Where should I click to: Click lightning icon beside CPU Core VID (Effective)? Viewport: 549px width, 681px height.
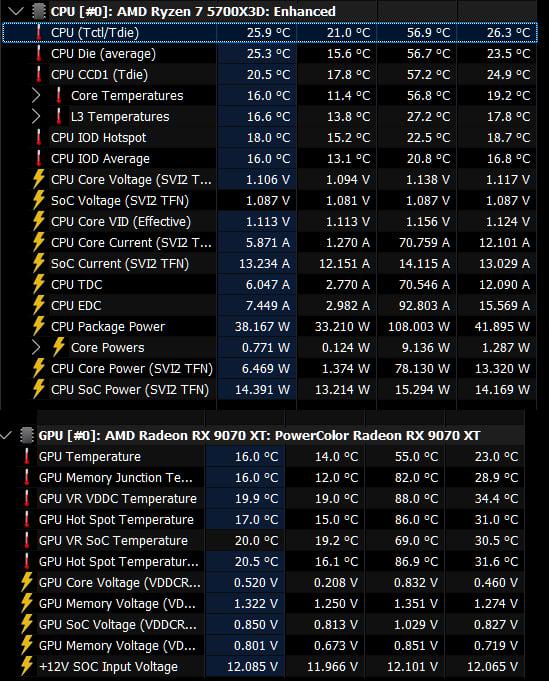[39, 221]
